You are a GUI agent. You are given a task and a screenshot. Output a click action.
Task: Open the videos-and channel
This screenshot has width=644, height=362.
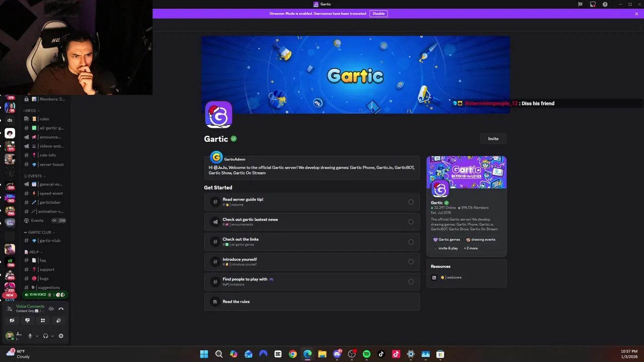click(44, 146)
